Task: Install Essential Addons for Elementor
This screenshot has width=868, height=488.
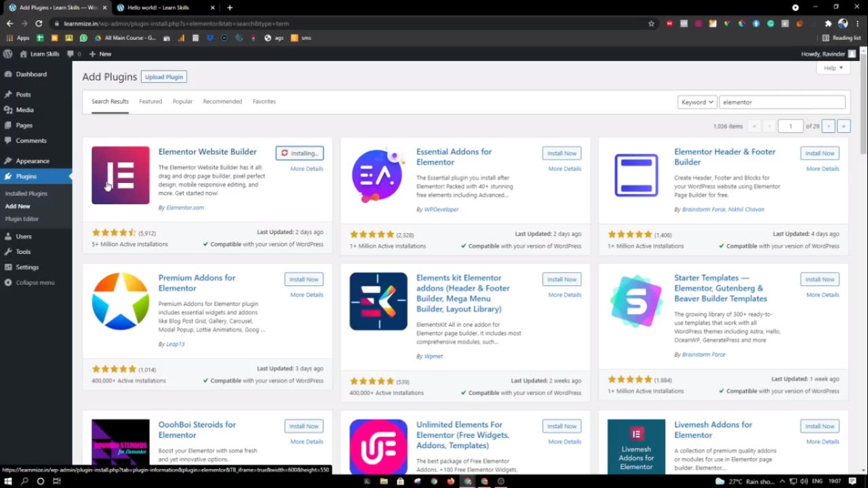Action: (x=561, y=153)
